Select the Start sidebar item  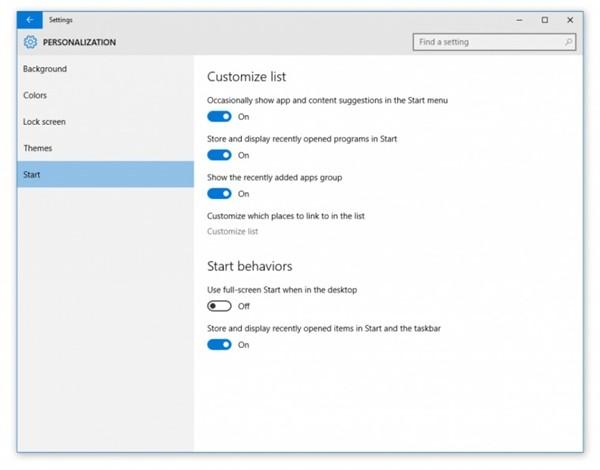(x=33, y=175)
